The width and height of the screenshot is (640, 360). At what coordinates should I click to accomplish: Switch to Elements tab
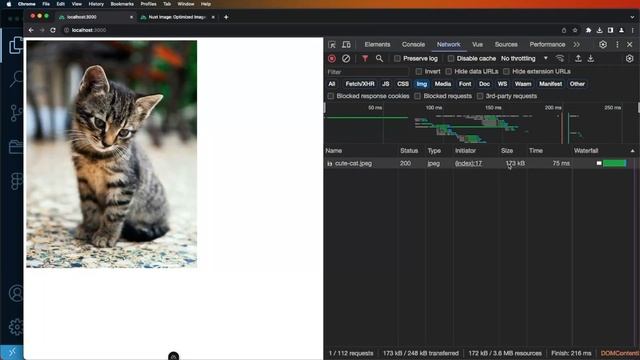(377, 44)
